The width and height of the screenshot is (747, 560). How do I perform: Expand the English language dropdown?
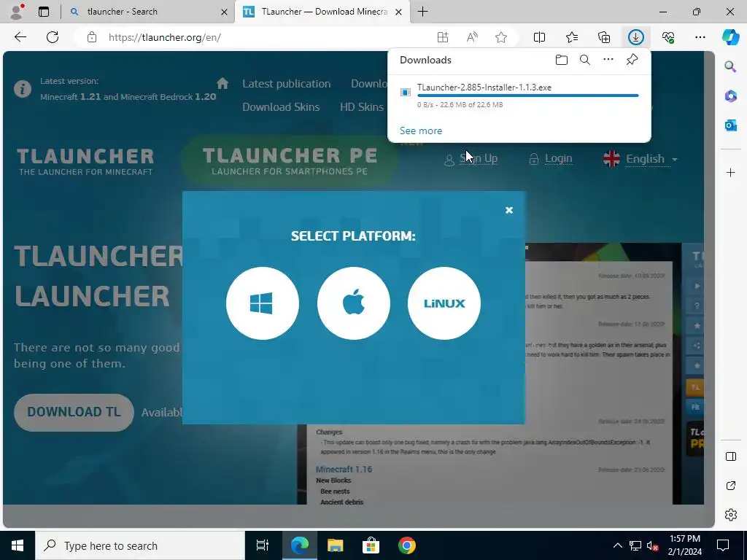(x=640, y=158)
